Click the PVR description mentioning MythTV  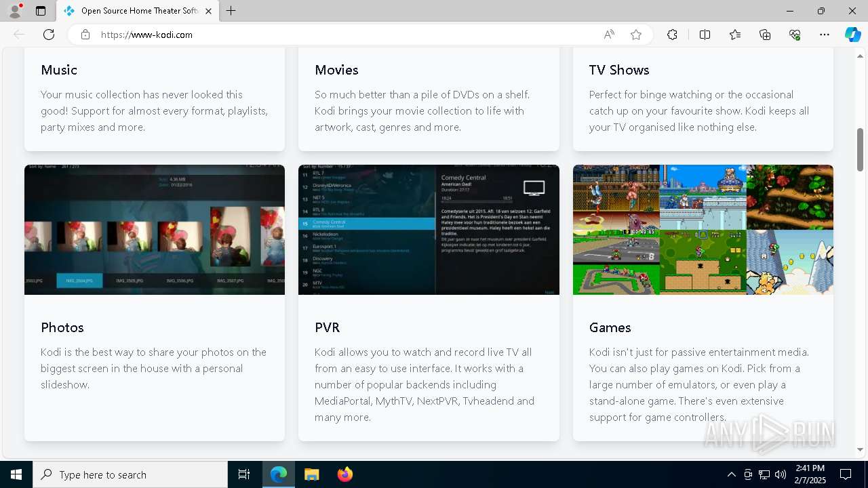click(x=425, y=384)
